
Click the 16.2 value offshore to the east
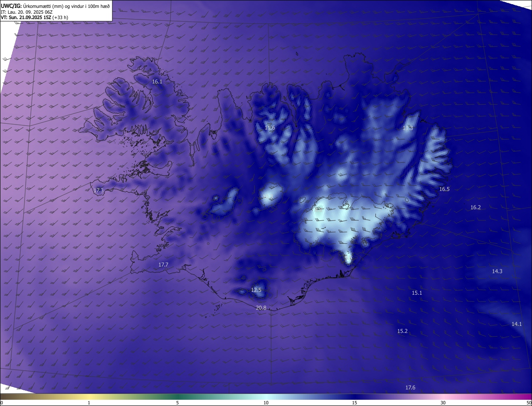[x=475, y=207]
